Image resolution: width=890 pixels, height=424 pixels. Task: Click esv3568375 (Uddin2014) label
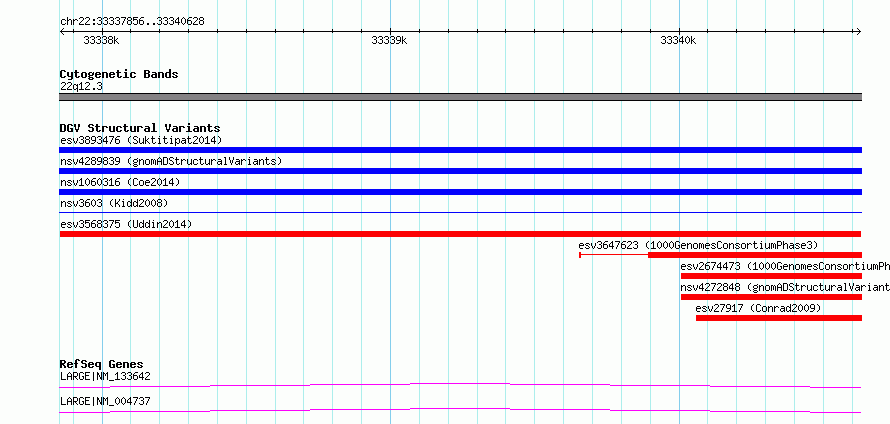126,224
